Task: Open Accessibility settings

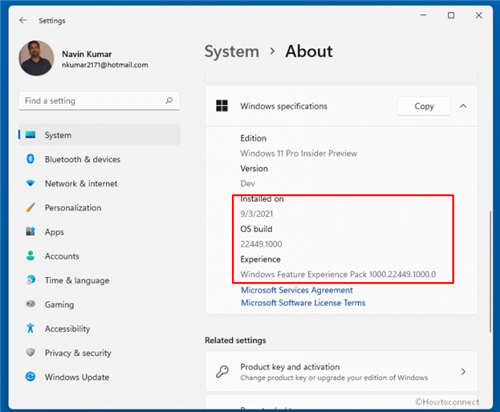Action: (67, 329)
